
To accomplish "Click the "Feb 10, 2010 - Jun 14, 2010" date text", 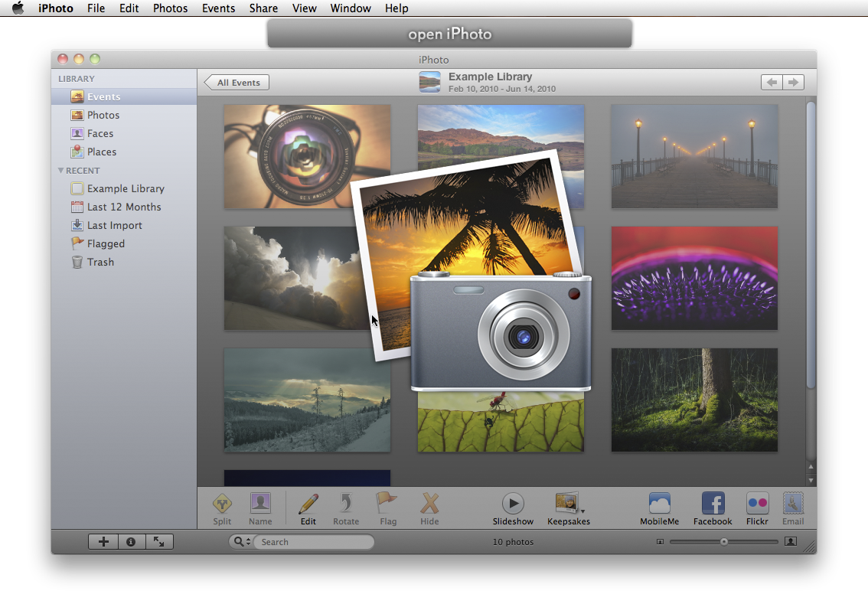I will [x=502, y=89].
